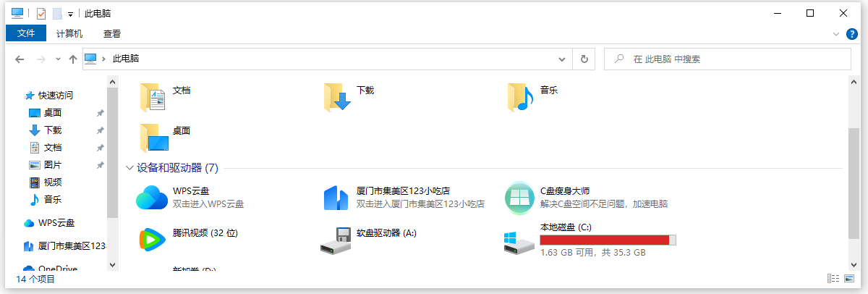Open the 桌面 folder in main pane
Viewport: 868px width, 294px height.
tap(153, 138)
